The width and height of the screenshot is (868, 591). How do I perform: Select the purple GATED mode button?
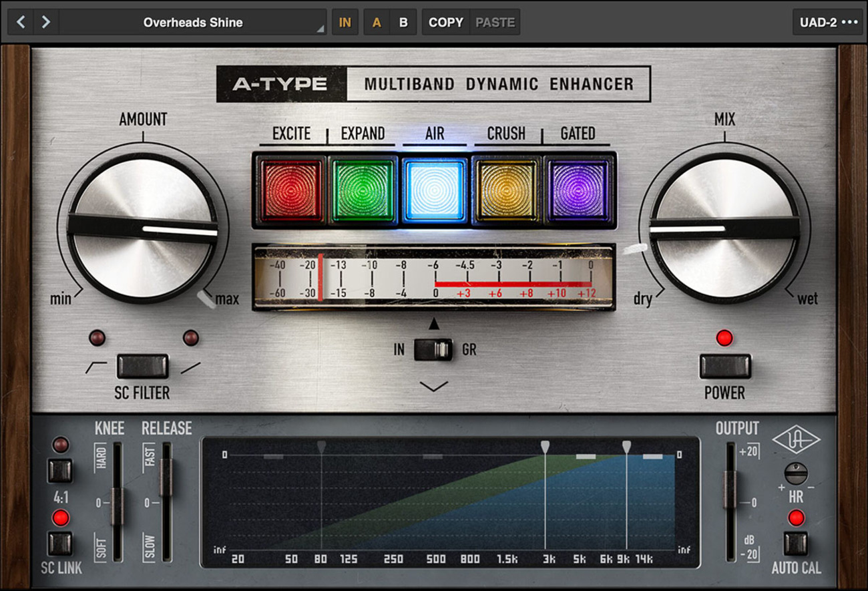pyautogui.click(x=578, y=190)
